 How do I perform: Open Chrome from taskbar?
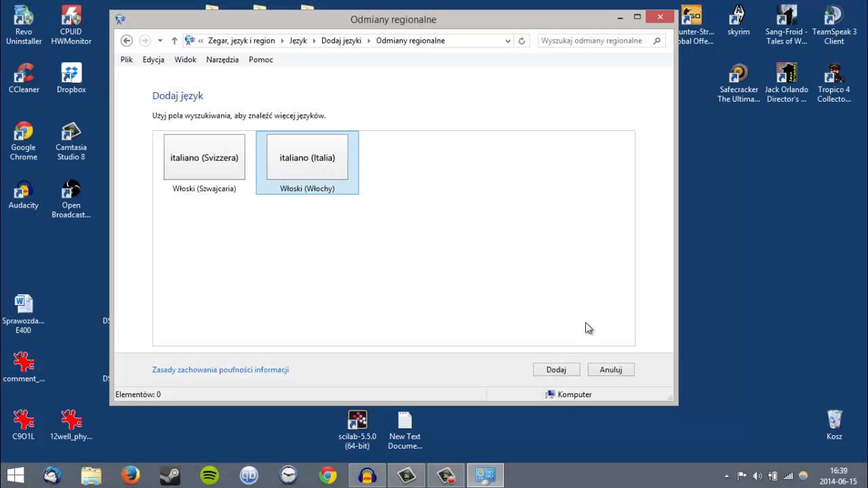[x=328, y=475]
